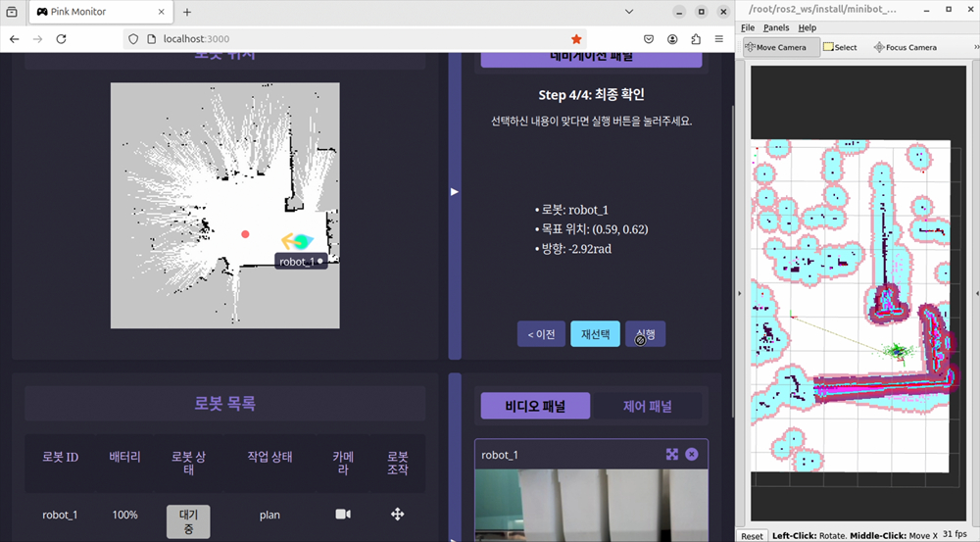
Task: Click the browser forward arrow
Action: (37, 39)
